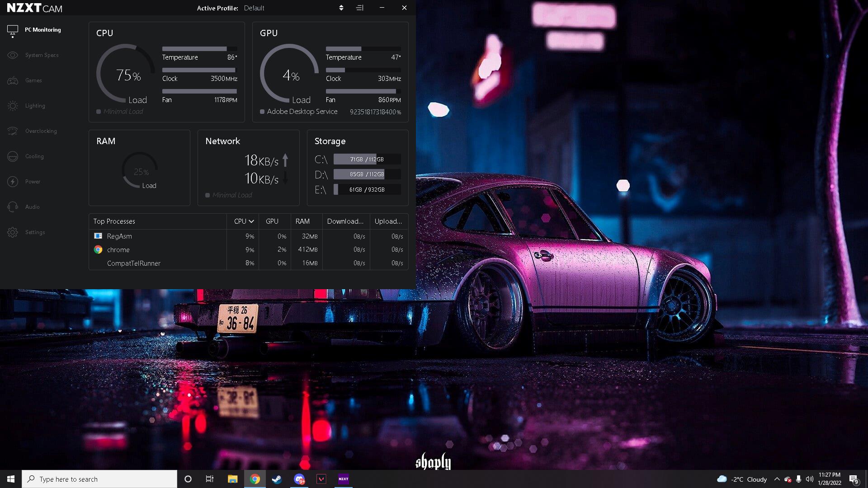The image size is (868, 488).
Task: Toggle the Network Minimal Load indicator
Action: click(208, 195)
